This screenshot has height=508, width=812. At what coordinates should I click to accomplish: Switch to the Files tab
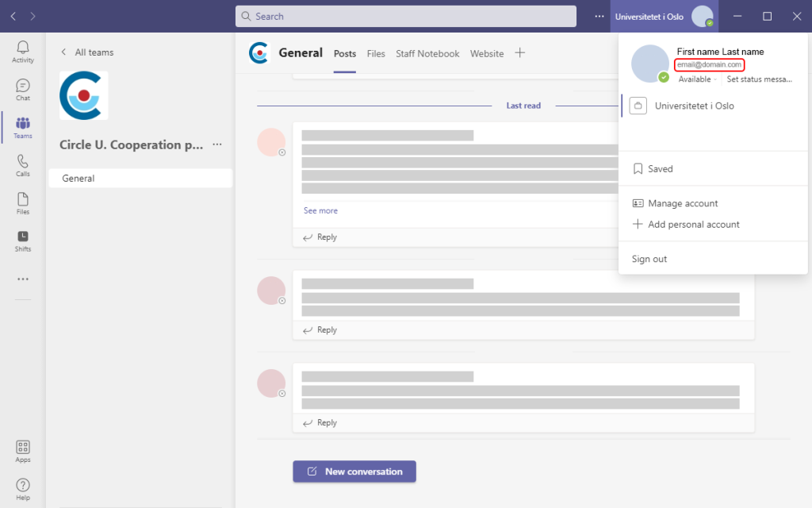(x=376, y=54)
